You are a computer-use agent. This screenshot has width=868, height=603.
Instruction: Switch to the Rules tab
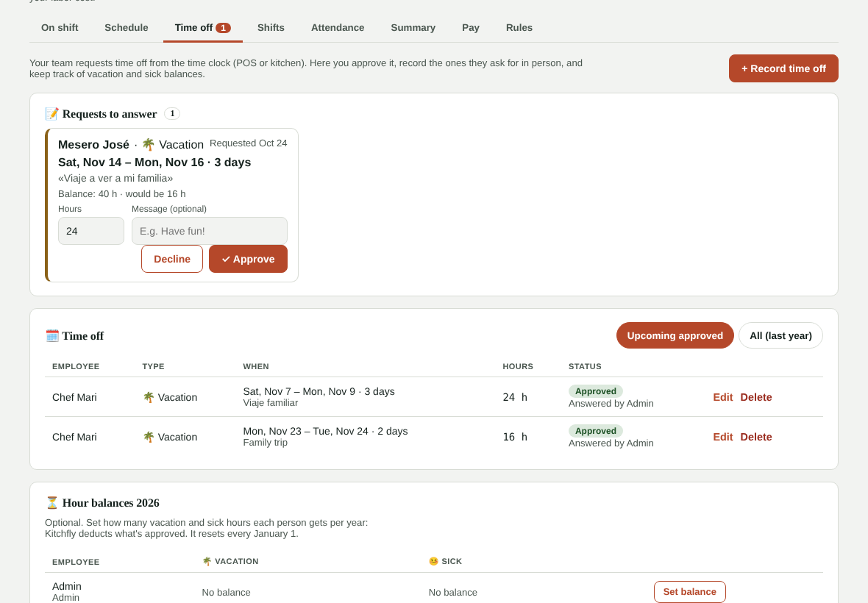519,28
